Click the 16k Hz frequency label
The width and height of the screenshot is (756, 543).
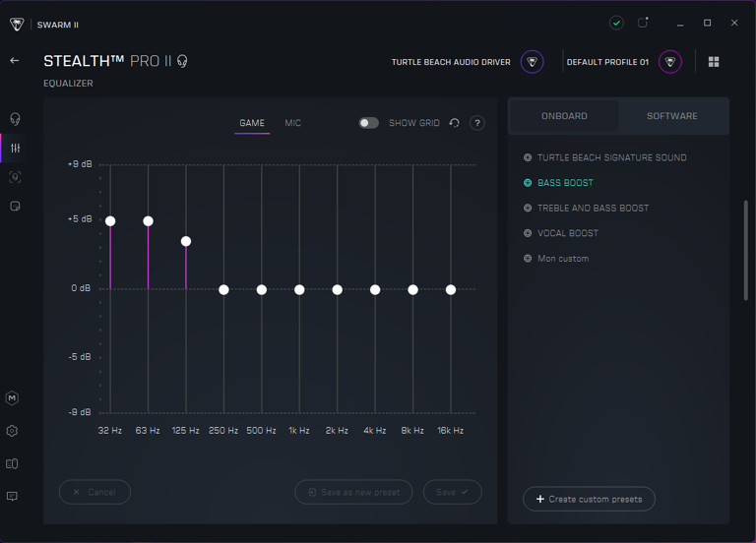click(450, 431)
